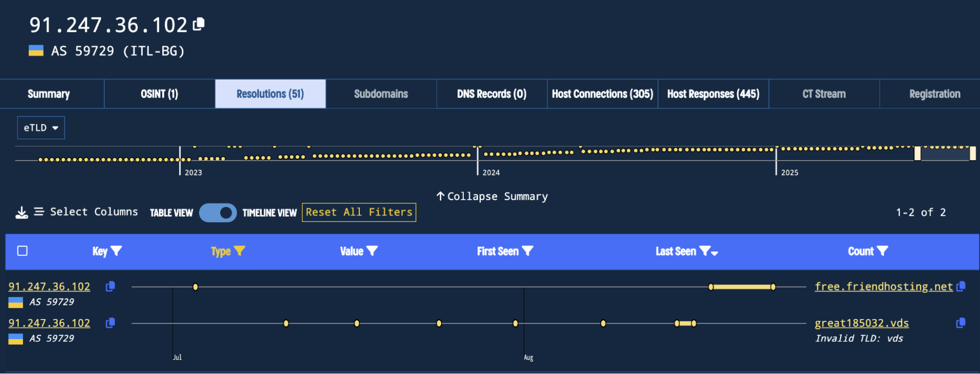The height and width of the screenshot is (374, 980).
Task: Click Select Columns label
Action: click(94, 212)
